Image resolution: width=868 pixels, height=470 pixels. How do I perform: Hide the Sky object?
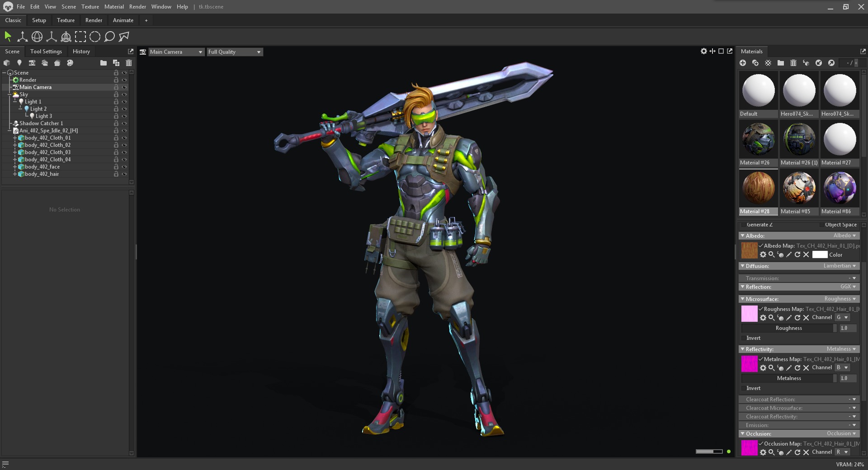tap(124, 94)
